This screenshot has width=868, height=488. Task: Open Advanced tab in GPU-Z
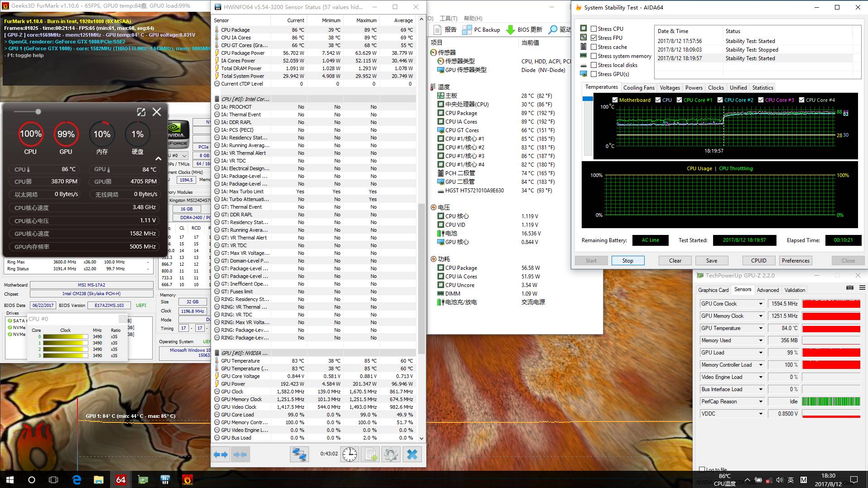(768, 290)
